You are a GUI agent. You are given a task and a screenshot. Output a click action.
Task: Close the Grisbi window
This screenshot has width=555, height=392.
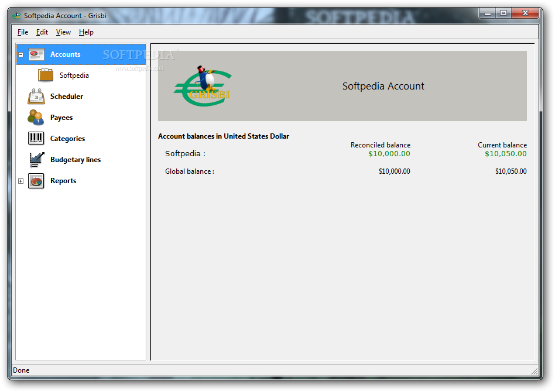[x=525, y=13]
